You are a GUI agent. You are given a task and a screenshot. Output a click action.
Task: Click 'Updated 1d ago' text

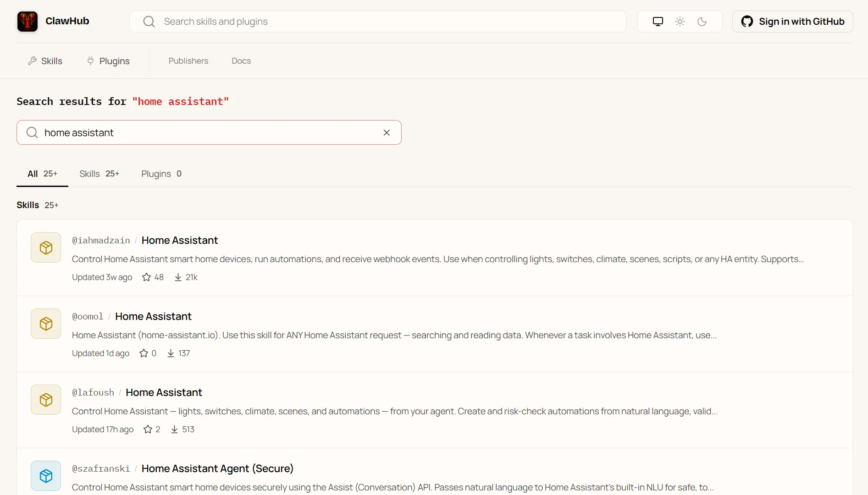100,353
